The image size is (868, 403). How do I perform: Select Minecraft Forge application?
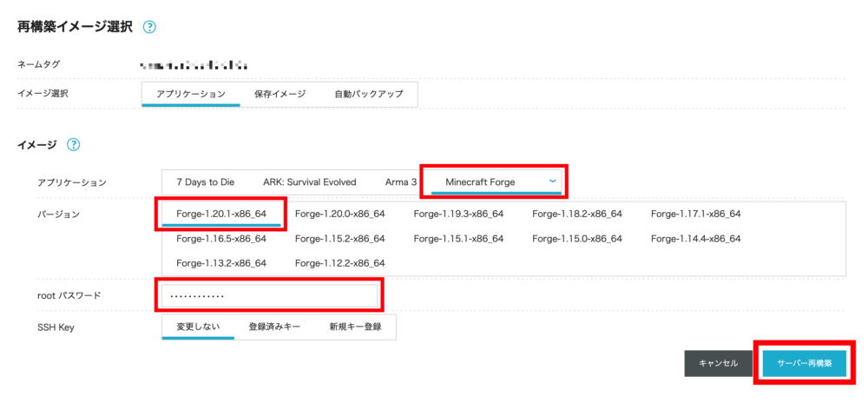tap(481, 182)
